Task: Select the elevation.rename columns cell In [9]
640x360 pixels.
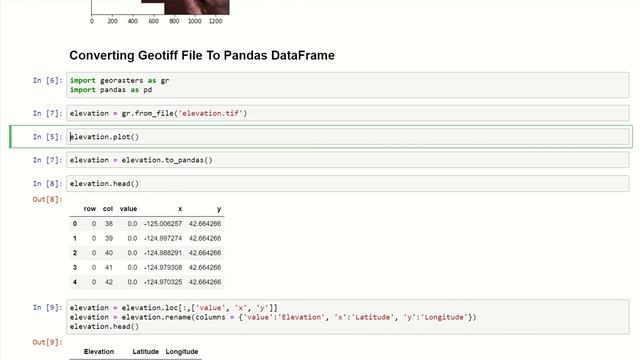Action: [347, 317]
